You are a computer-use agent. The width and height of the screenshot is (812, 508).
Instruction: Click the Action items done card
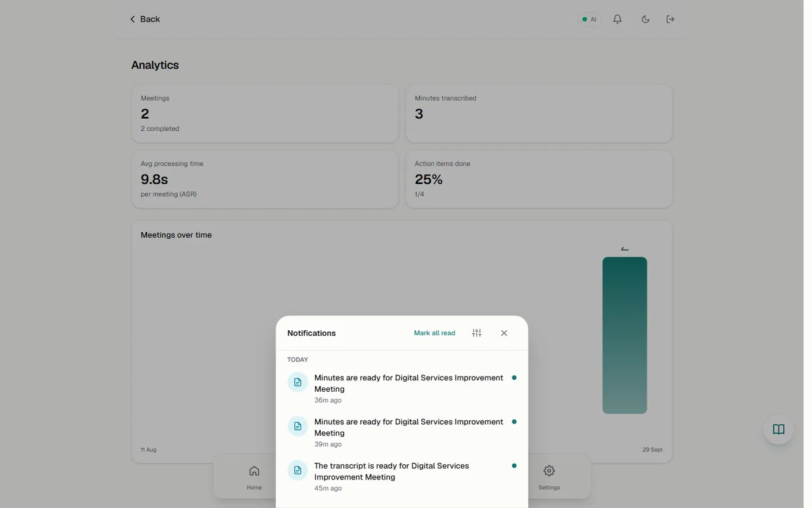(539, 179)
